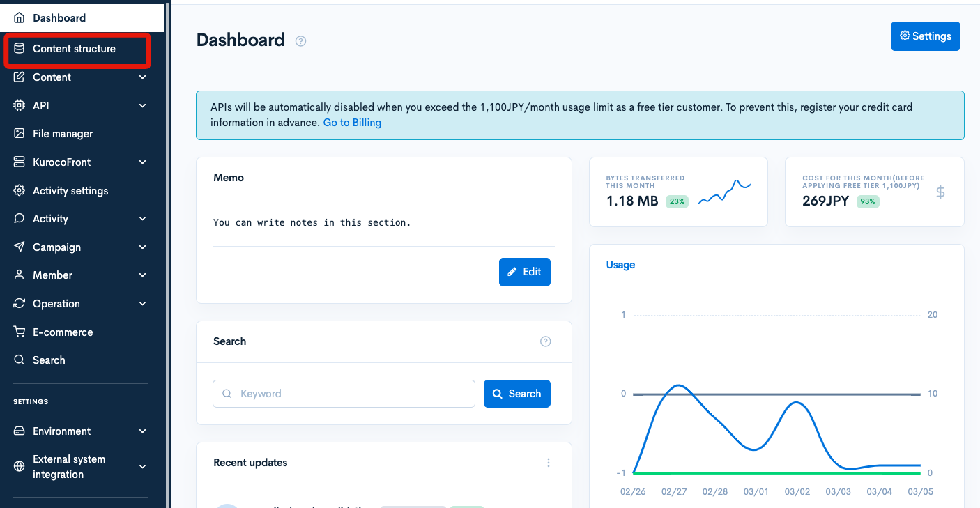This screenshot has height=508, width=980.
Task: Click the Go to Billing link
Action: pos(352,122)
